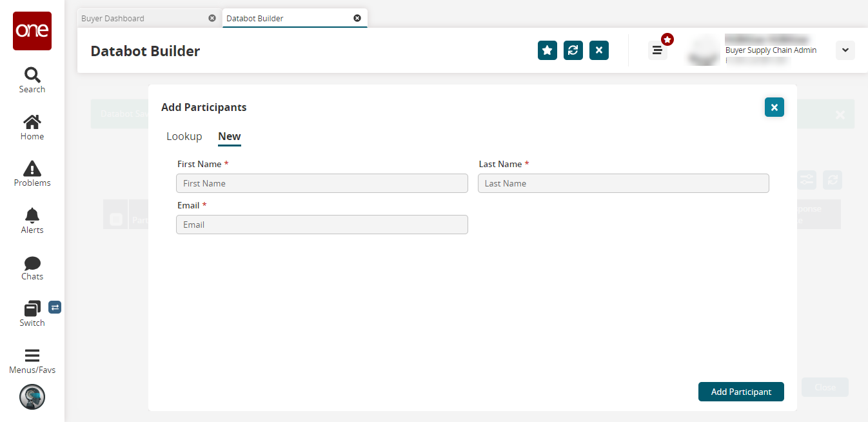Click the dimmed table refresh icon
Image resolution: width=868 pixels, height=422 pixels.
tap(833, 181)
